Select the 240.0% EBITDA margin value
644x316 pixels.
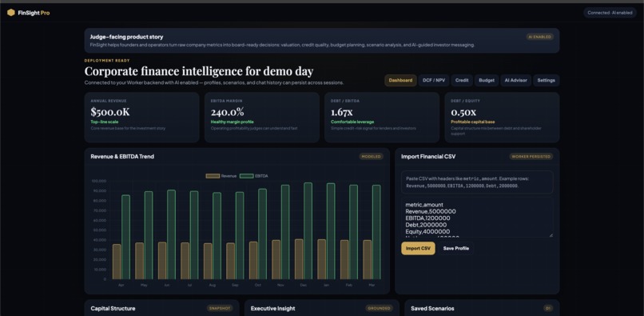227,112
